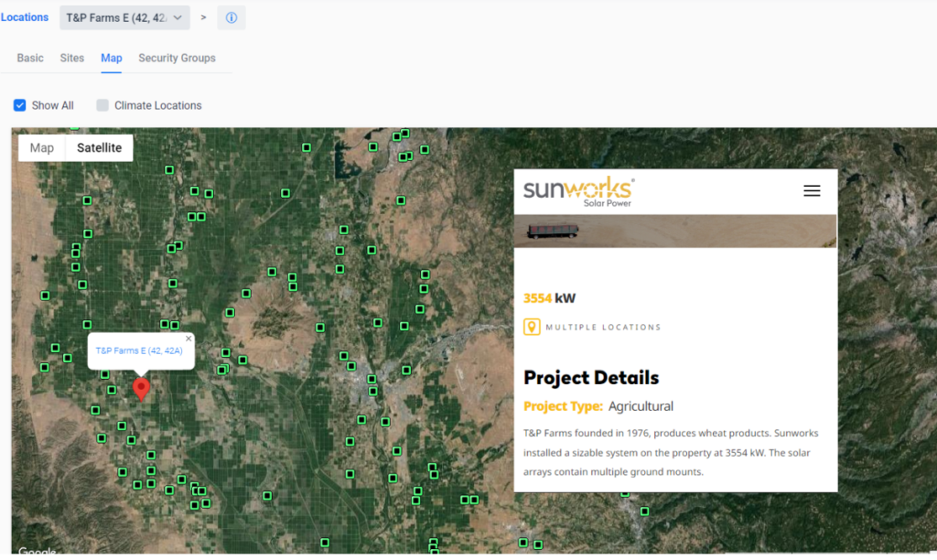Image resolution: width=937 pixels, height=560 pixels.
Task: Click the yellow location pin icon
Action: [532, 327]
